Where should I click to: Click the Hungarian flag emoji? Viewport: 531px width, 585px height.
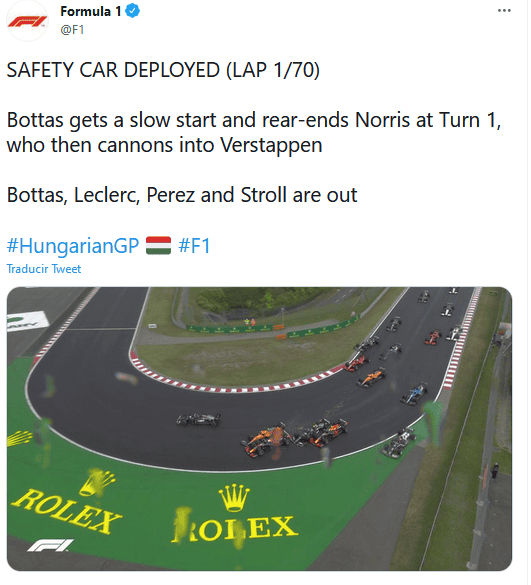[158, 245]
